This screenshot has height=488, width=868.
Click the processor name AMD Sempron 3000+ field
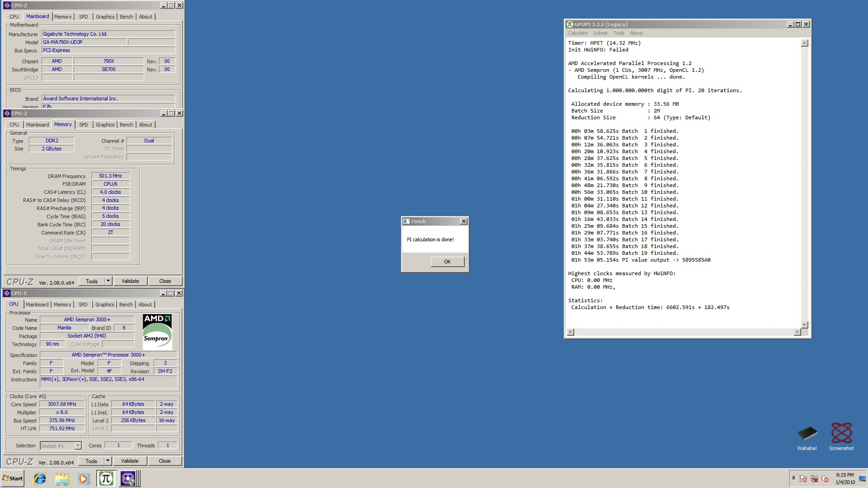87,319
